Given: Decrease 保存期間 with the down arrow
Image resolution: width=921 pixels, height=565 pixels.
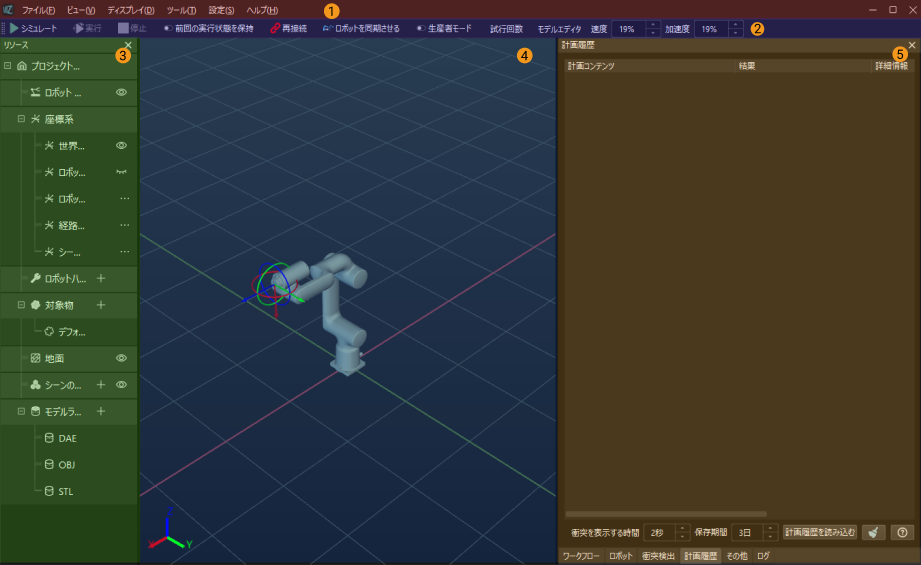Looking at the screenshot, I should (770, 537).
